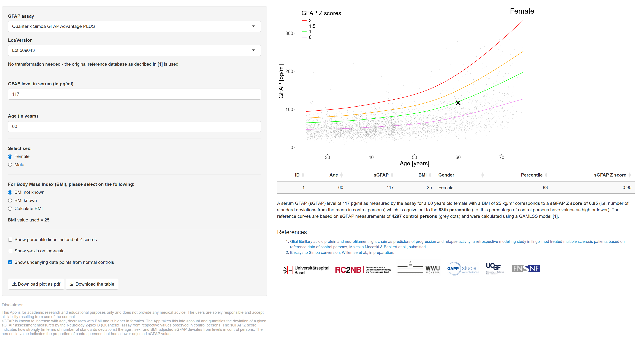Select the BMI known option
Screen dimensions: 644x347
10,200
